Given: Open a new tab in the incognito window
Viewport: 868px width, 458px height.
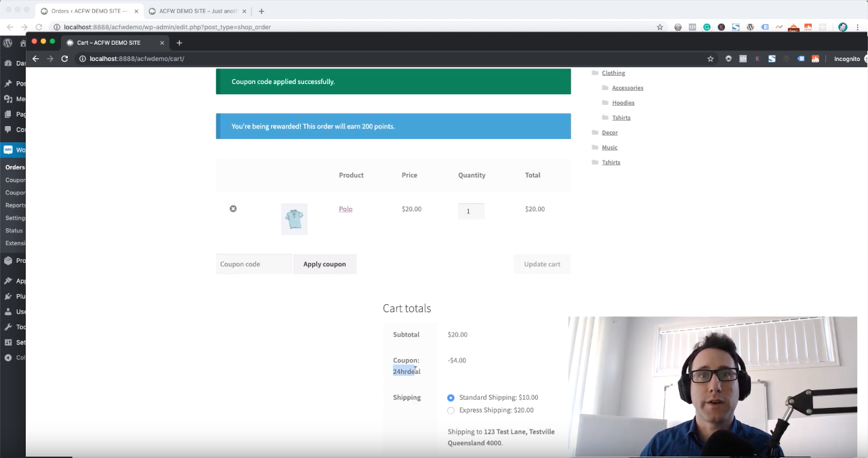Looking at the screenshot, I should (x=180, y=43).
